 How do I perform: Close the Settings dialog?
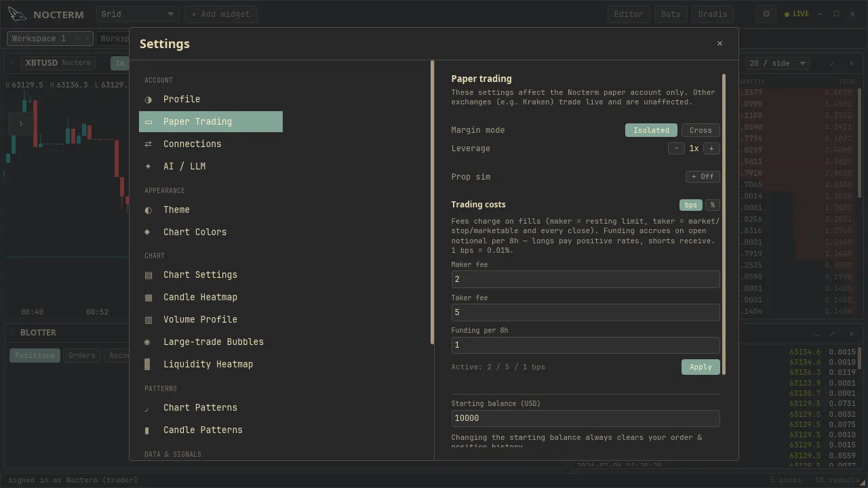[x=719, y=43]
